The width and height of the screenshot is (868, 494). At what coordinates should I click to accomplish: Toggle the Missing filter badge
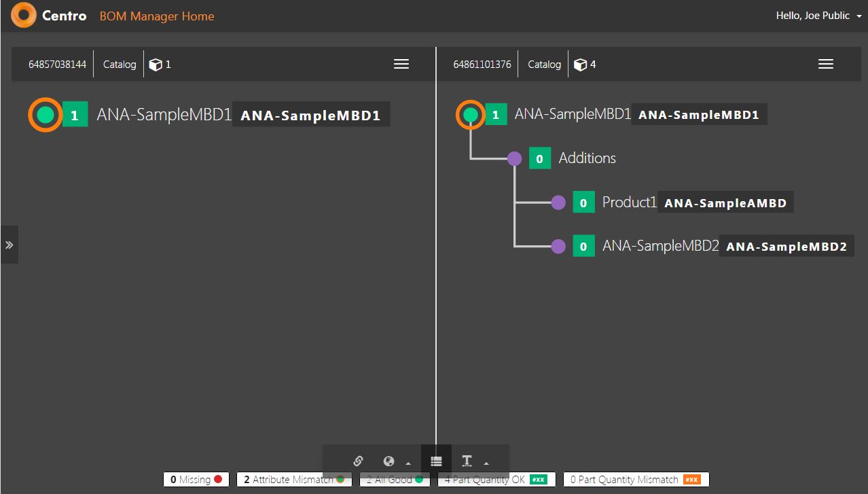pyautogui.click(x=196, y=480)
